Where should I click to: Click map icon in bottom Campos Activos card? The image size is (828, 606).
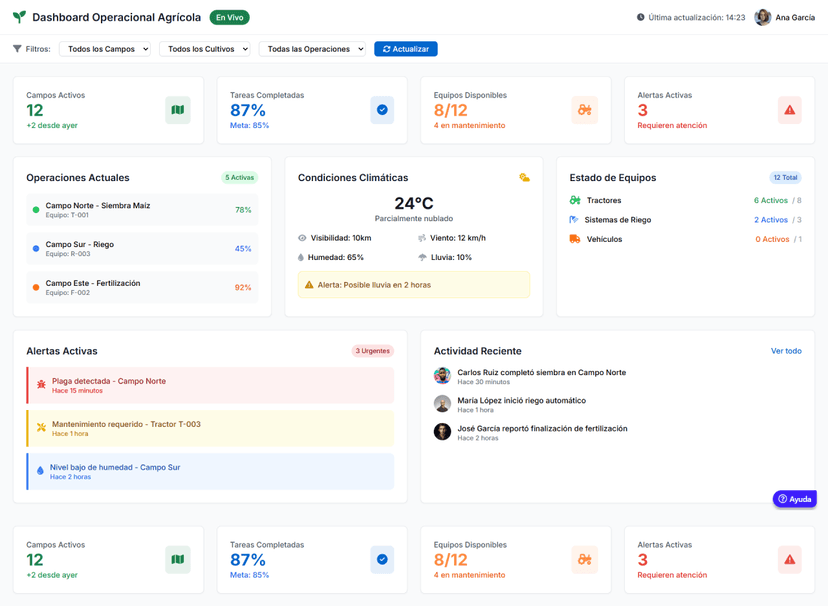pos(178,560)
